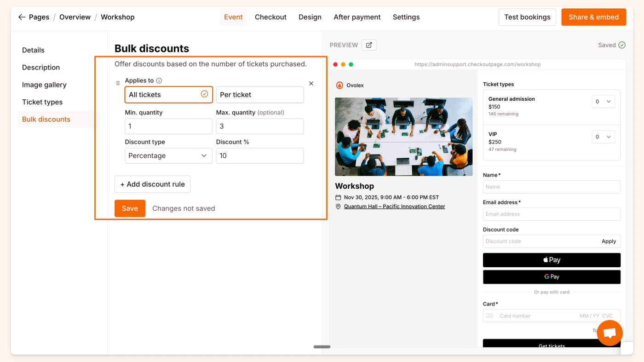The width and height of the screenshot is (644, 362).
Task: Click the Workshop breadcrumb
Action: click(x=118, y=17)
